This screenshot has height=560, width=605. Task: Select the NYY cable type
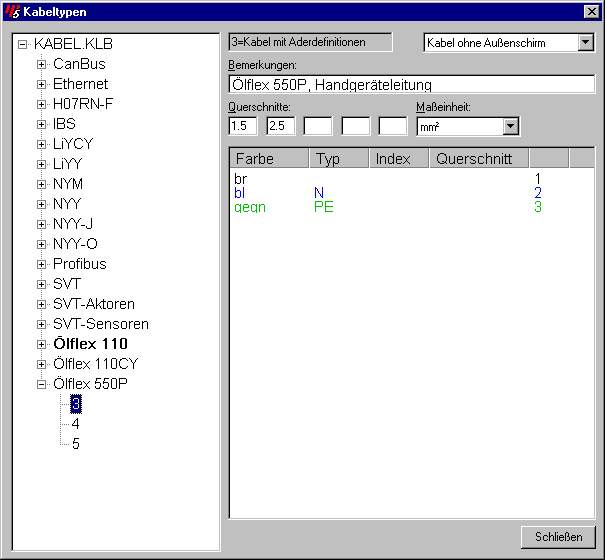coord(67,204)
